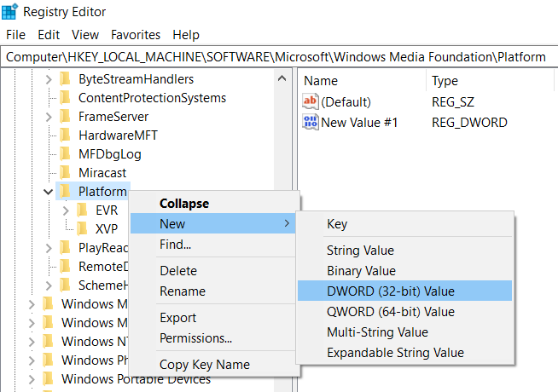
Task: Click the New Value #1 DWORD icon
Action: [311, 122]
